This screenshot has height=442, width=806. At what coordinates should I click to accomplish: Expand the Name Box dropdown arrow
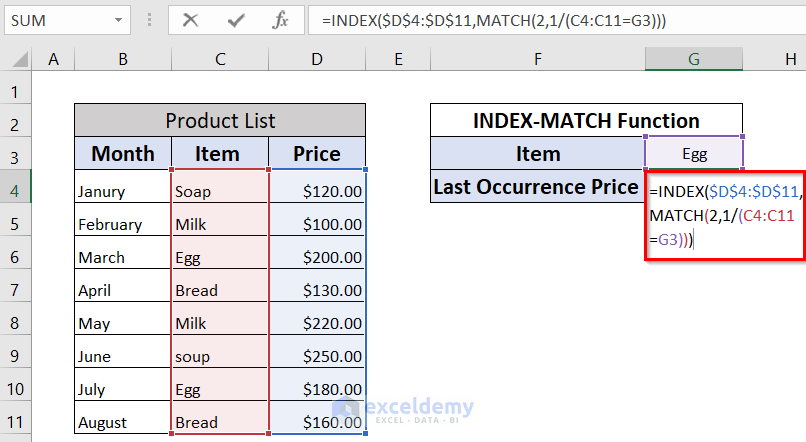pyautogui.click(x=120, y=20)
